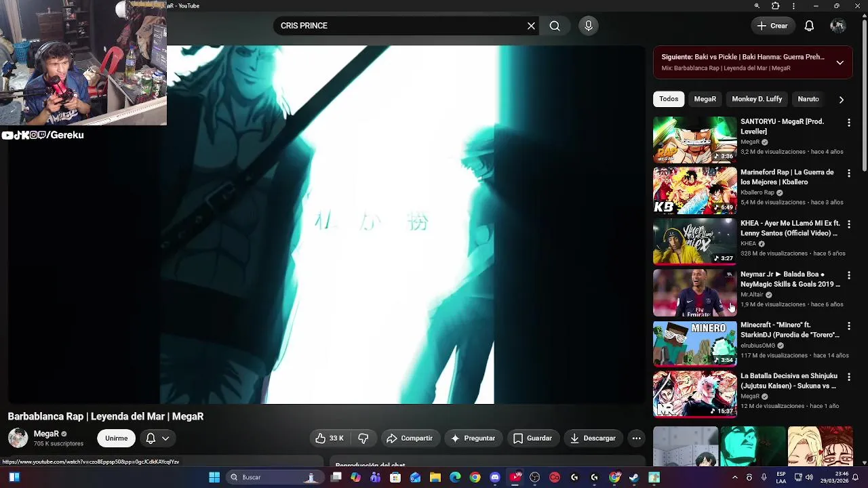Start voice search with microphone icon
Image resolution: width=868 pixels, height=488 pixels.
[x=589, y=26]
